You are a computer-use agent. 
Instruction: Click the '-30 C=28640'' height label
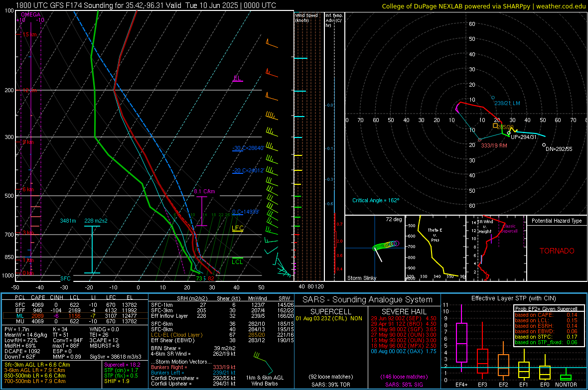(248, 148)
